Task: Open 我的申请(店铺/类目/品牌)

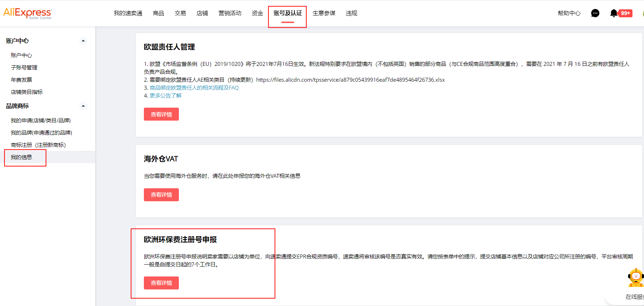Action: click(x=41, y=120)
